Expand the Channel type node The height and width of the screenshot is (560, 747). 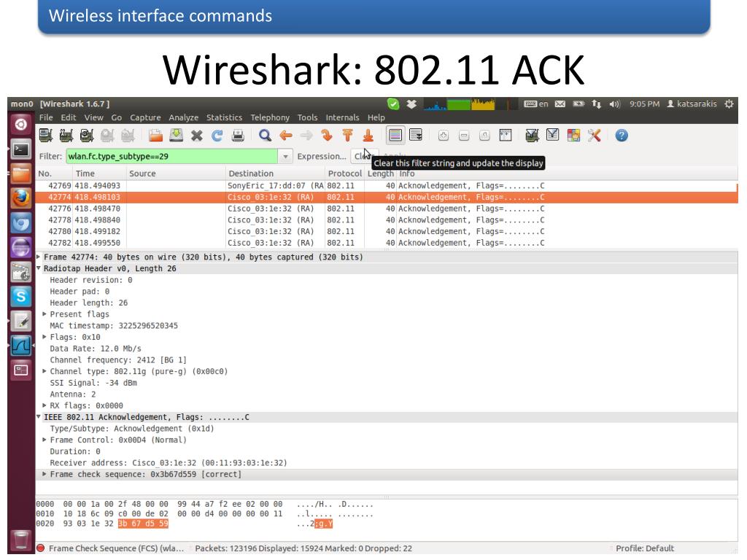[x=44, y=371]
